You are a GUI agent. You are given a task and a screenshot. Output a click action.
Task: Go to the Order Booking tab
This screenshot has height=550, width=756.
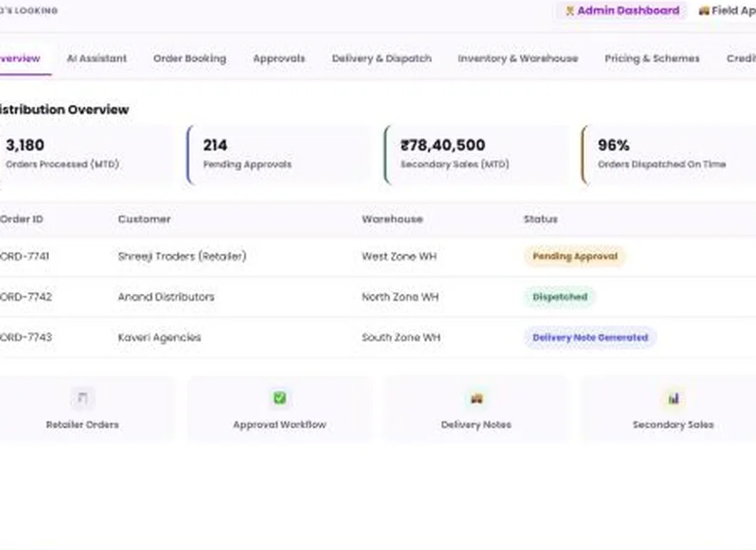(190, 58)
